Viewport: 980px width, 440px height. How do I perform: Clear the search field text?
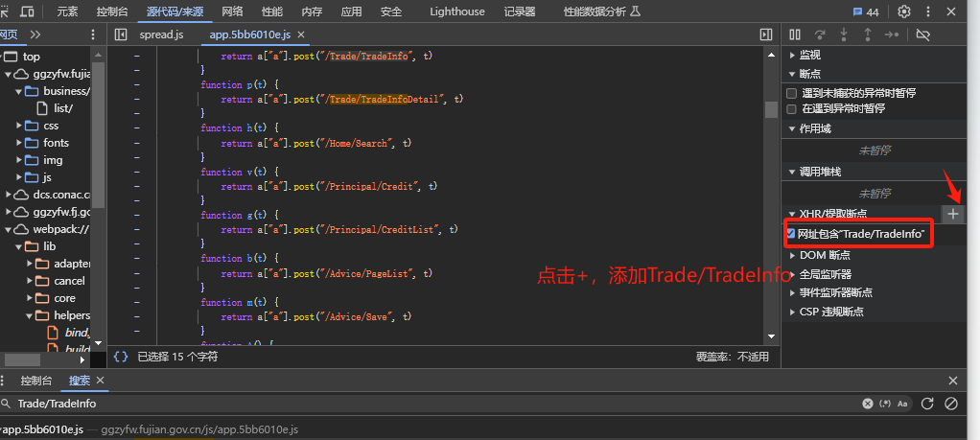[x=867, y=404]
